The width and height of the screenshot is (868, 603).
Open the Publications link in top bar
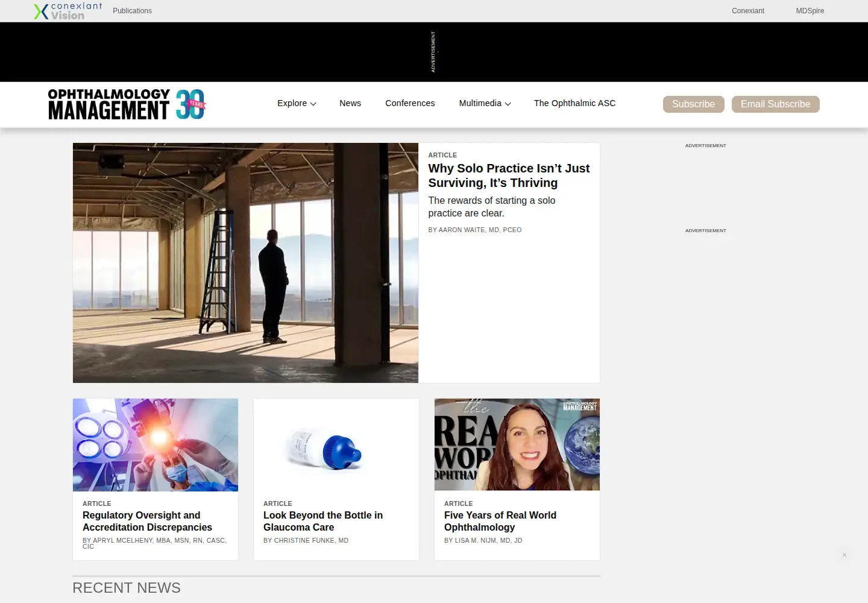click(x=132, y=11)
